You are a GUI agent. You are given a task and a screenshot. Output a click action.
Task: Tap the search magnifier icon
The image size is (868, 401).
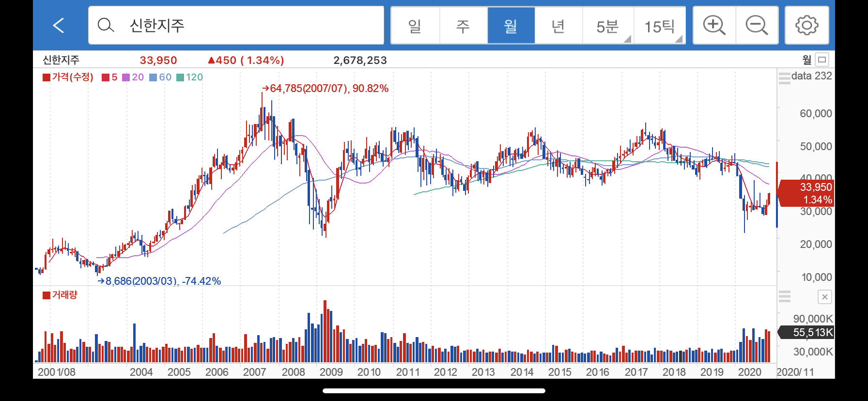[x=106, y=25]
